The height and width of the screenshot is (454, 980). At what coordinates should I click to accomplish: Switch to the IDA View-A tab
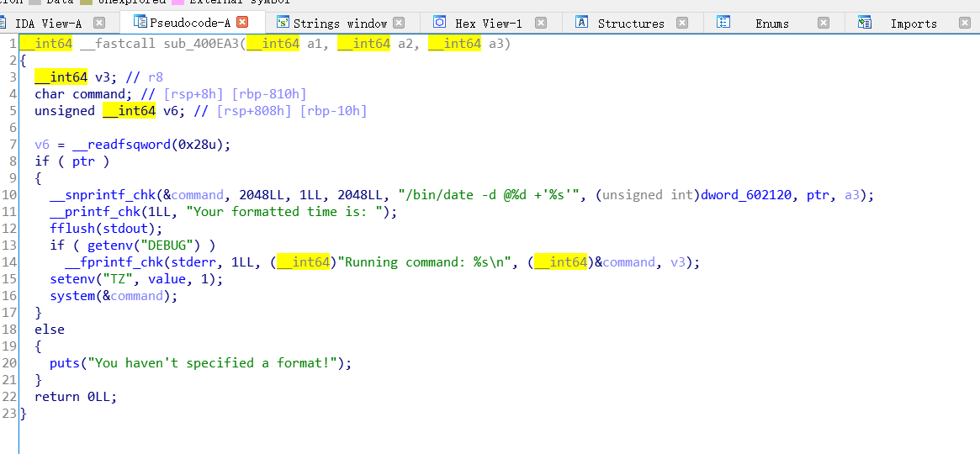pos(48,23)
